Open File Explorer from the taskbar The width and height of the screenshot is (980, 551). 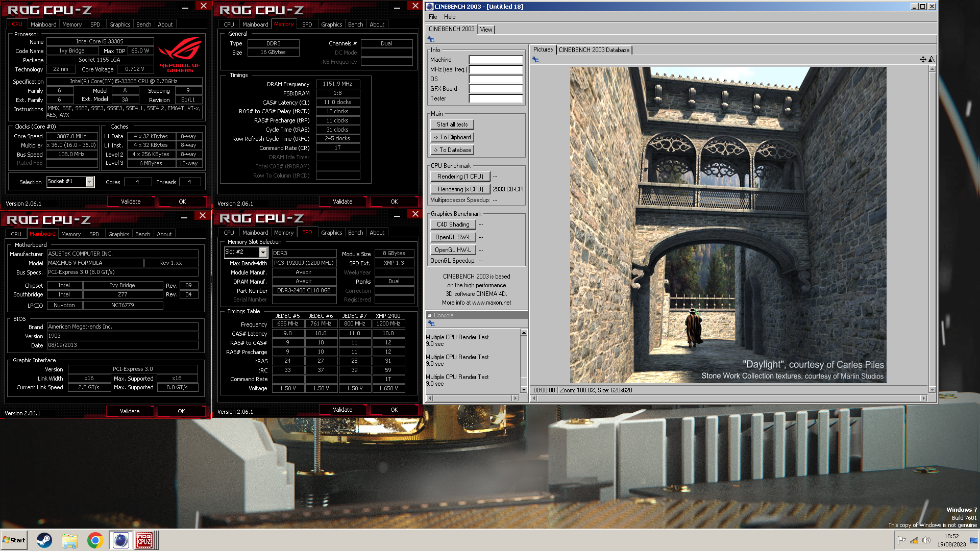70,540
